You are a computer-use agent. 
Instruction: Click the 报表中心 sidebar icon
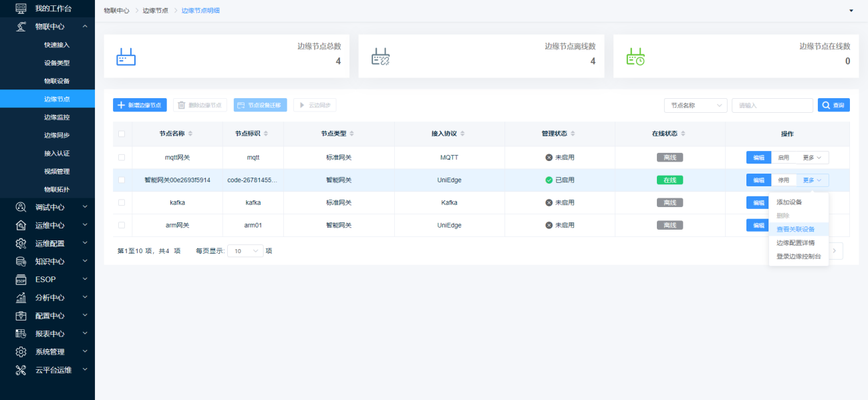tap(21, 333)
